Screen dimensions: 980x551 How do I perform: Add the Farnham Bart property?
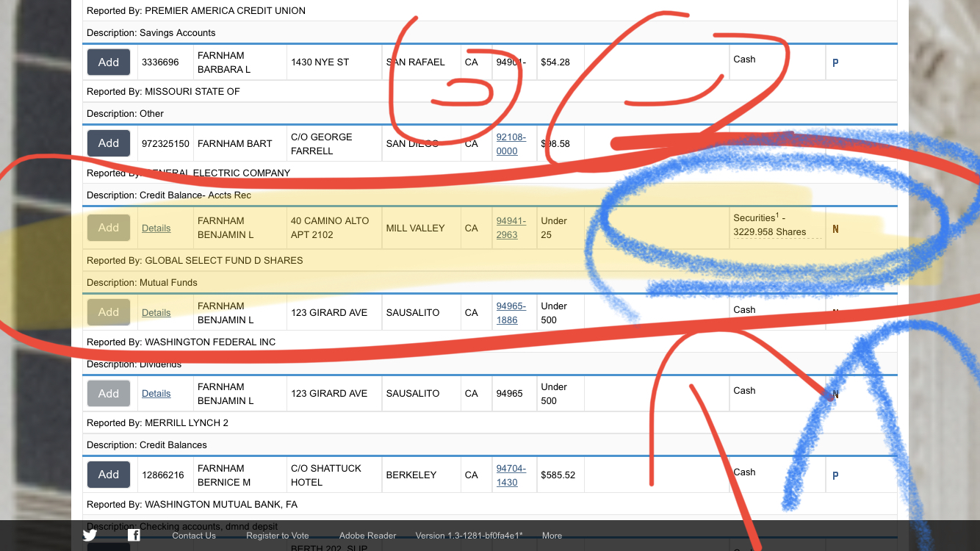pyautogui.click(x=109, y=143)
